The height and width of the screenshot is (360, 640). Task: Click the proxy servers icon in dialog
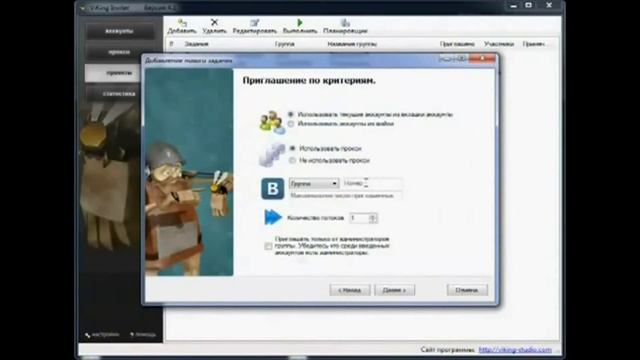[272, 155]
